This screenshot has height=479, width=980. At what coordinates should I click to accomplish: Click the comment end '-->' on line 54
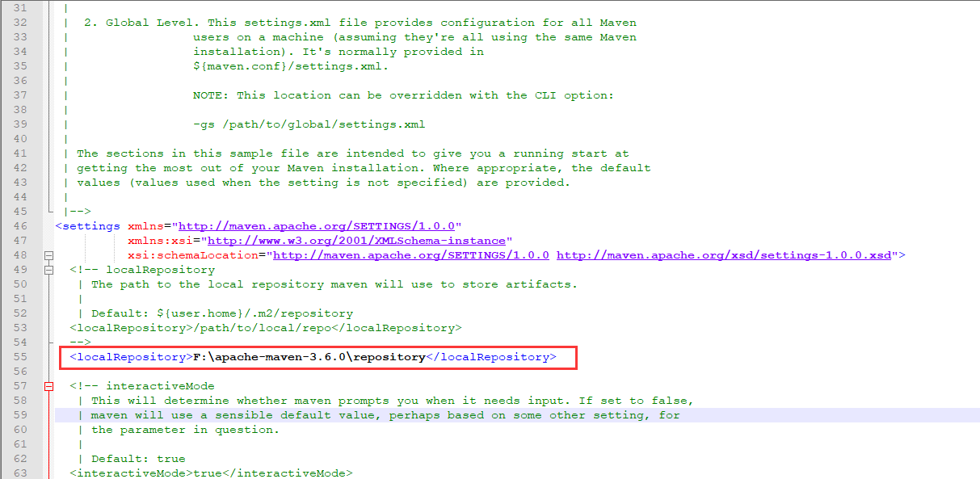[80, 342]
